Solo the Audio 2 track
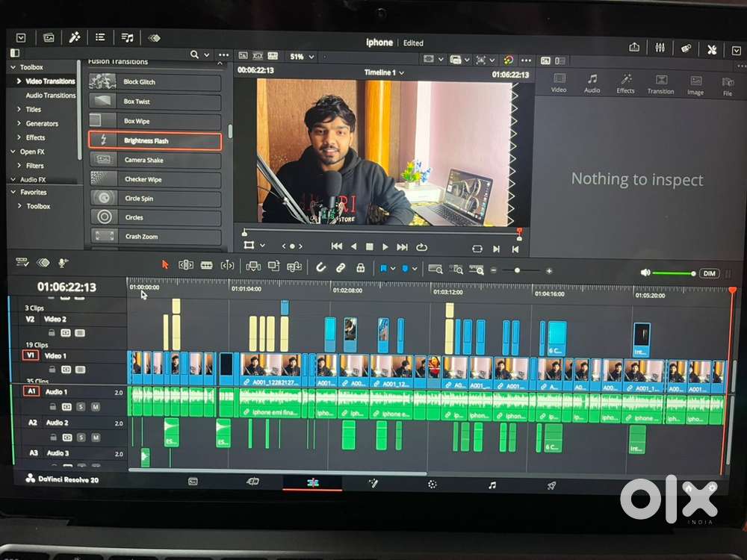 coord(81,437)
